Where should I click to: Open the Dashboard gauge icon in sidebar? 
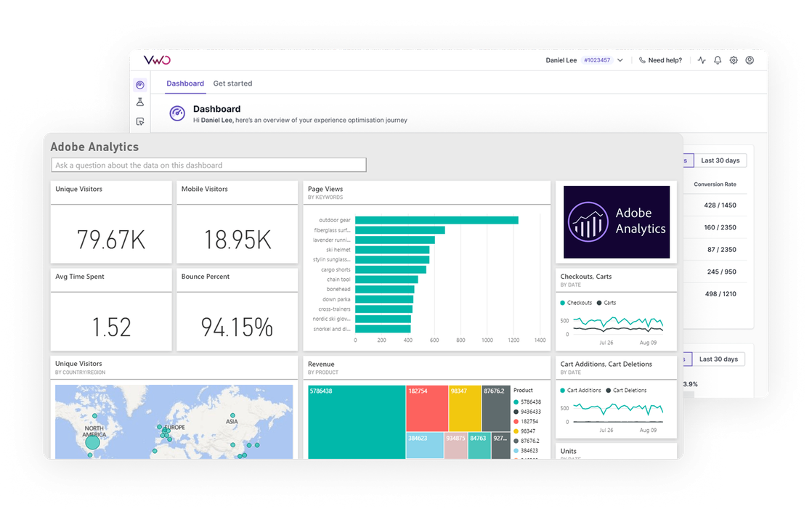point(140,85)
